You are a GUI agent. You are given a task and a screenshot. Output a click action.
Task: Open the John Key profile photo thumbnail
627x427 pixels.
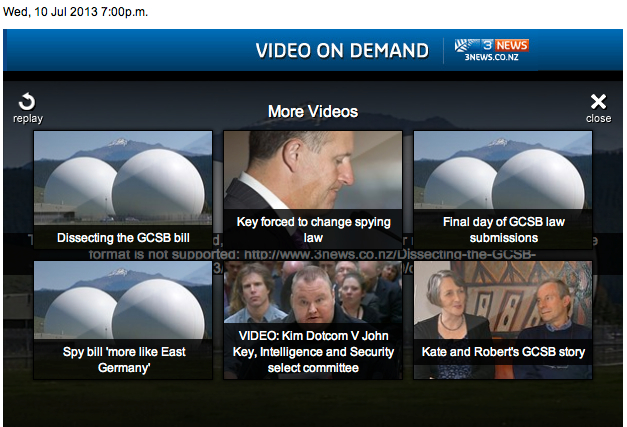[x=313, y=170]
